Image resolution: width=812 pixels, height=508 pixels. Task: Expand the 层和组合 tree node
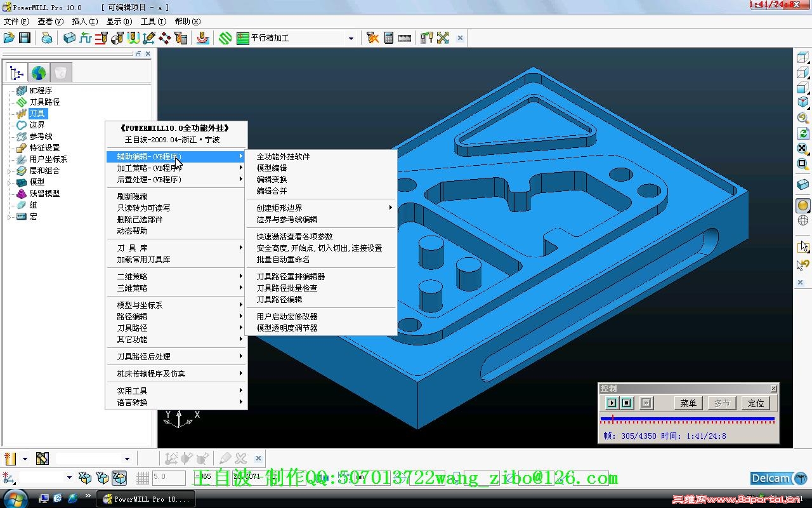9,171
